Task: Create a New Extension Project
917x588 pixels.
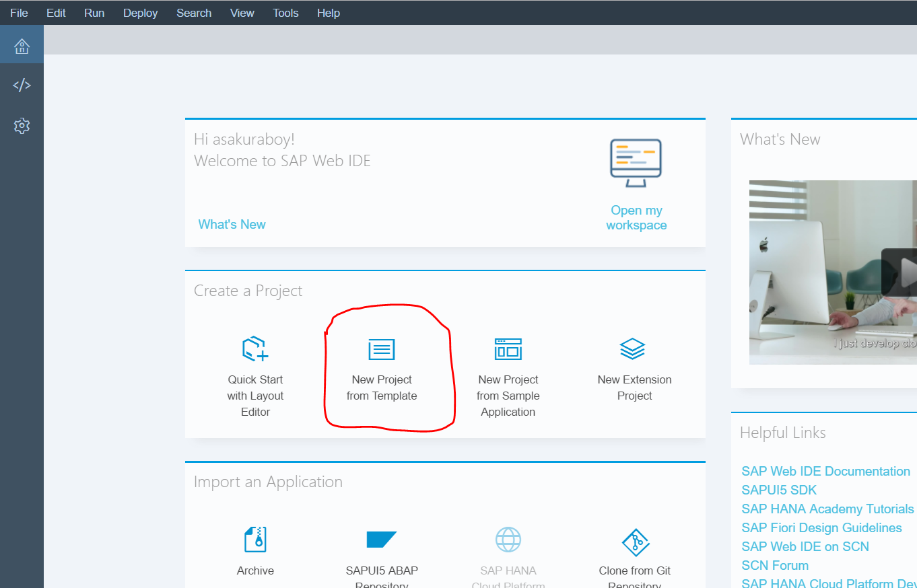Action: pos(634,367)
